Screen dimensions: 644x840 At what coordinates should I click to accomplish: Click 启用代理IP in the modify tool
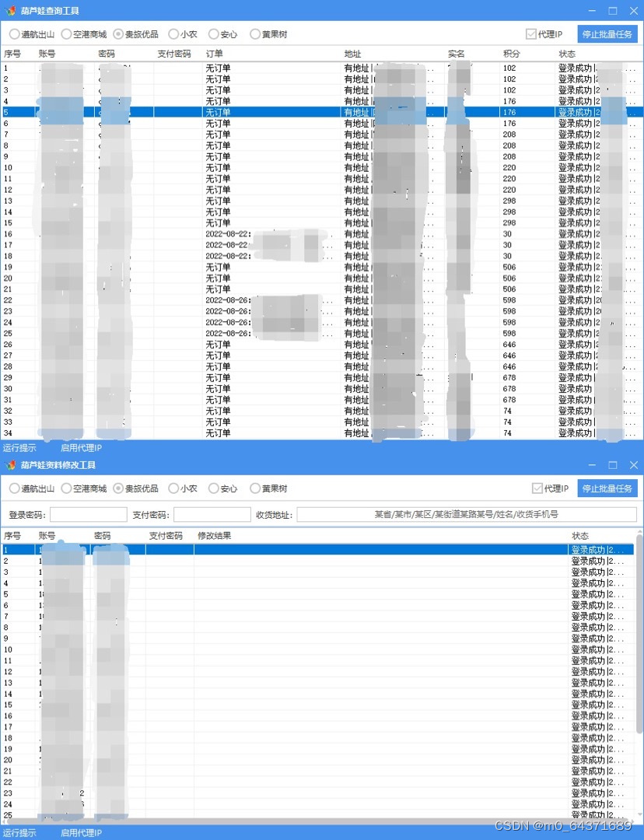pos(80,832)
